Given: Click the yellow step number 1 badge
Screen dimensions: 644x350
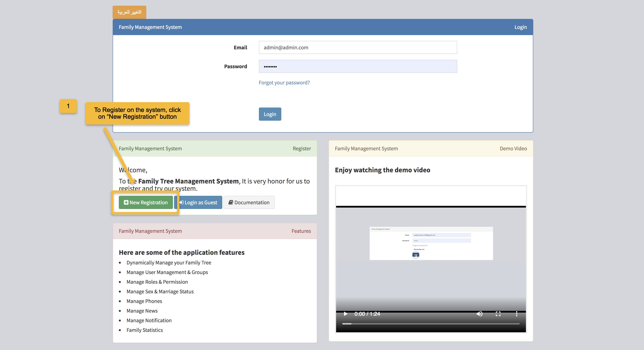Looking at the screenshot, I should tap(68, 106).
